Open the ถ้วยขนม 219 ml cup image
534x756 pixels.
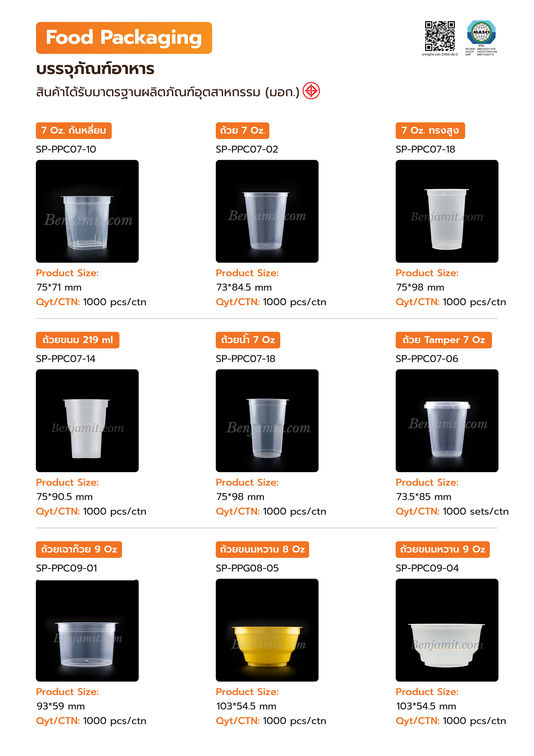87,421
